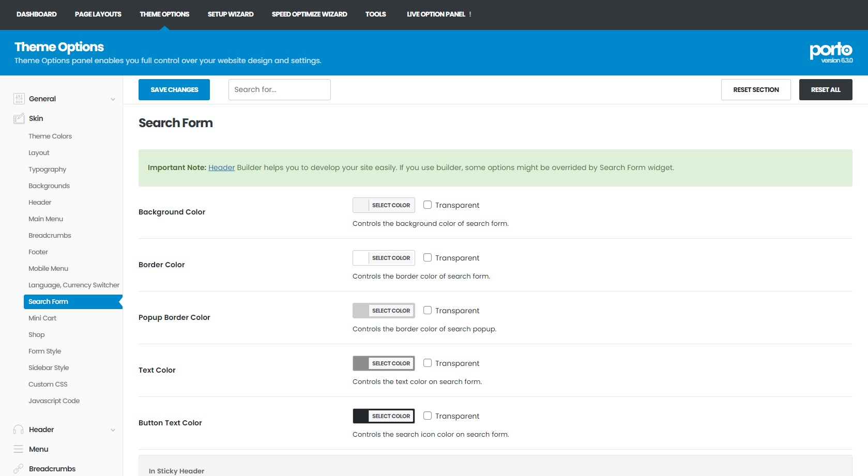The width and height of the screenshot is (868, 476).
Task: Click the hamburger icon beside Menu
Action: click(18, 449)
